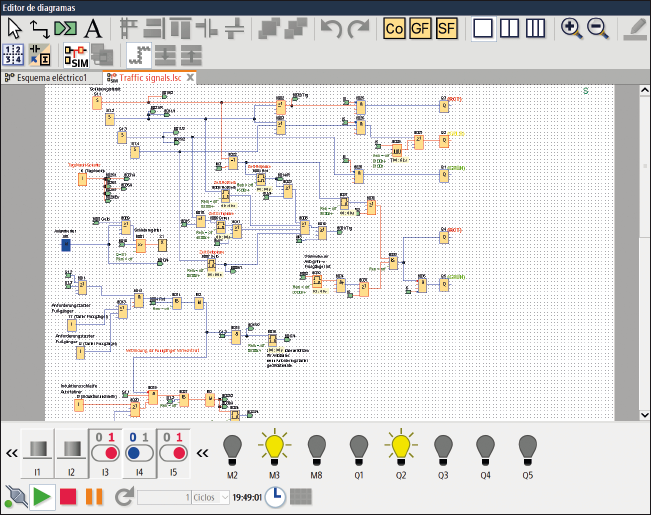Open the SF special functions toolbar
The image size is (651, 515).
pos(446,28)
